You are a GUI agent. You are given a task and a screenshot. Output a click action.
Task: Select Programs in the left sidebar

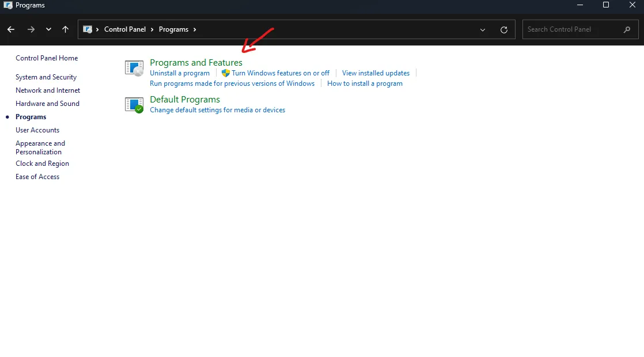31,117
